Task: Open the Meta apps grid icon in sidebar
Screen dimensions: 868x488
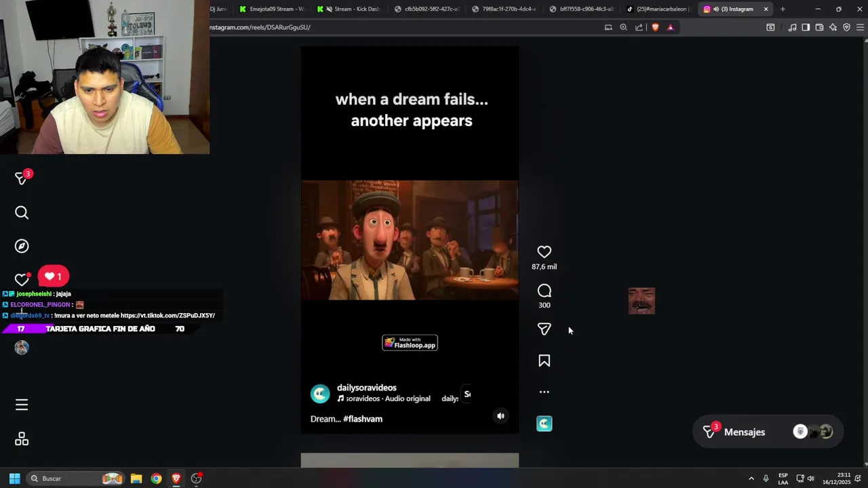Action: tap(22, 439)
